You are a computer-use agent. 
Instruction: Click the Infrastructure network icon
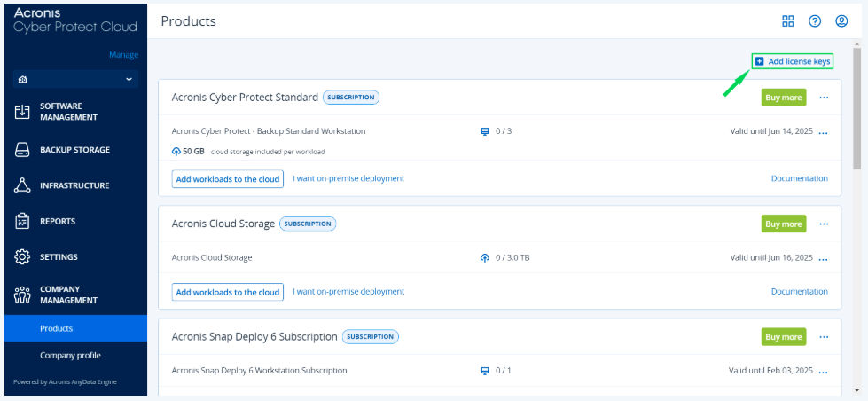coord(21,185)
